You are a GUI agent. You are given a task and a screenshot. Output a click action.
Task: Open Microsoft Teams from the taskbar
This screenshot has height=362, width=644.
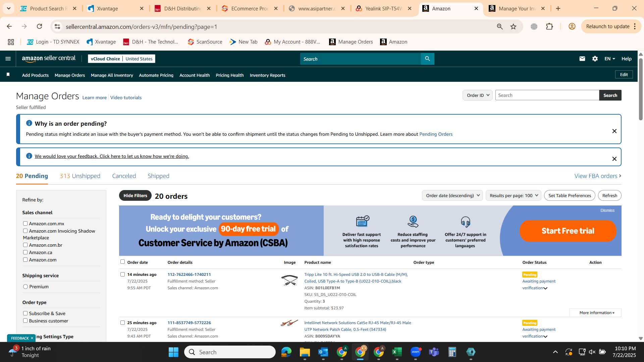click(434, 352)
